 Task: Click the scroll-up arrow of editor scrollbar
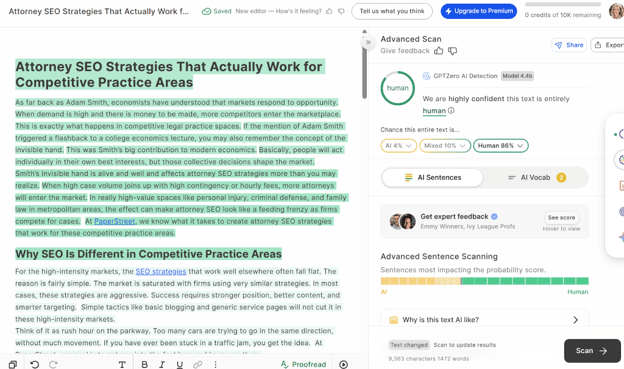[364, 31]
